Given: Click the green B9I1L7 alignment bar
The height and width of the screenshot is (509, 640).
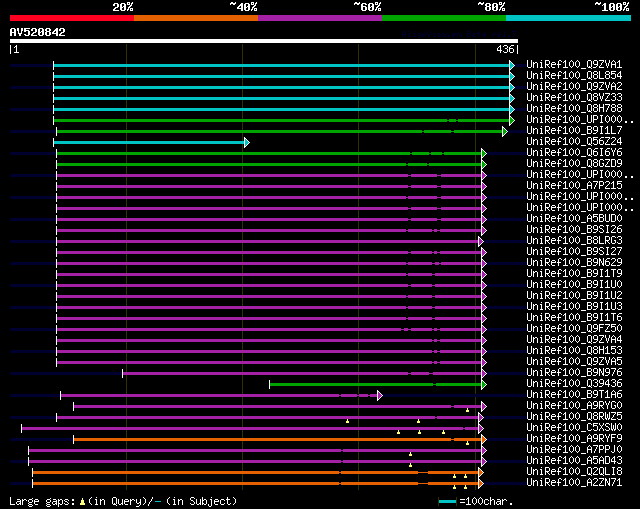Looking at the screenshot, I should [x=280, y=131].
